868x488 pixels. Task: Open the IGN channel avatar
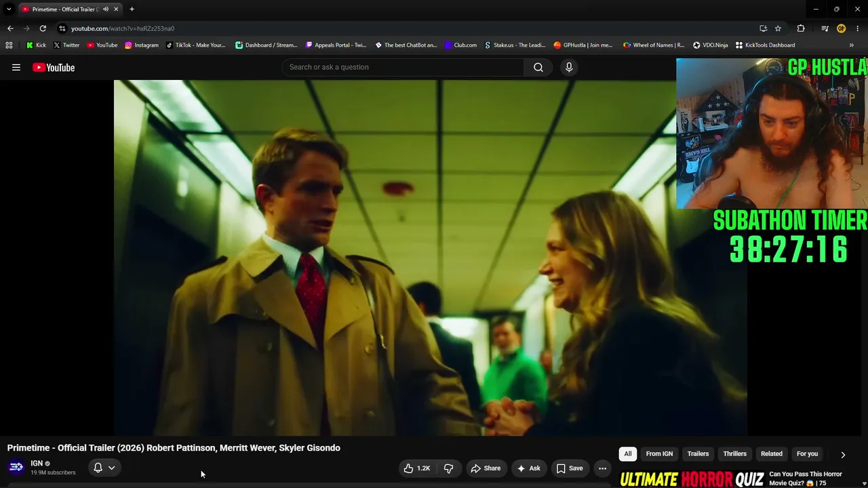coord(16,467)
